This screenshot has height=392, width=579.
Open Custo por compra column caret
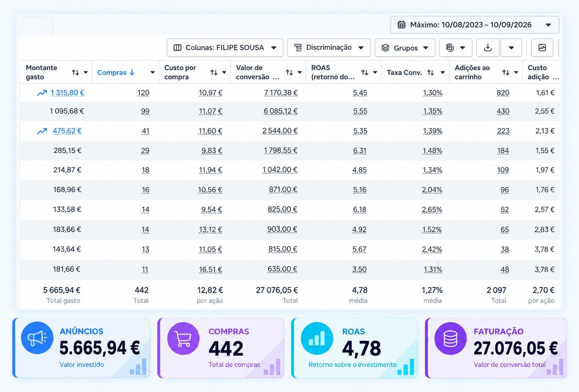(x=224, y=73)
